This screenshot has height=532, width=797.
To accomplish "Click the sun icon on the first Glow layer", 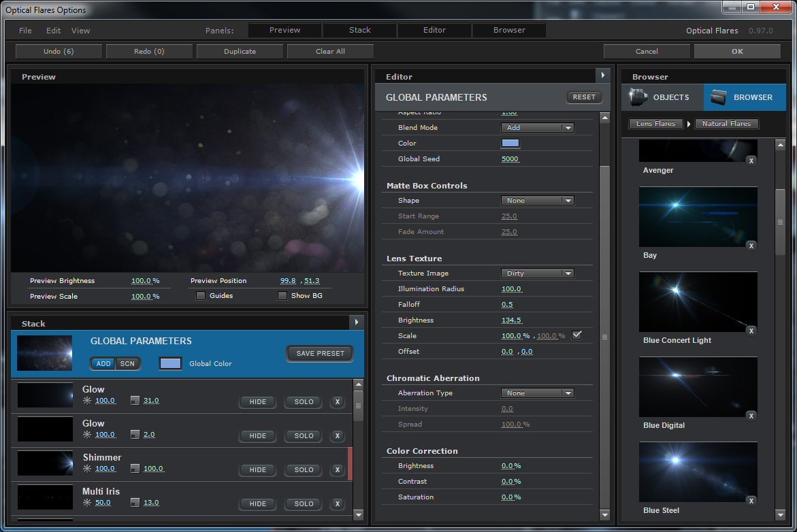I will (x=86, y=401).
